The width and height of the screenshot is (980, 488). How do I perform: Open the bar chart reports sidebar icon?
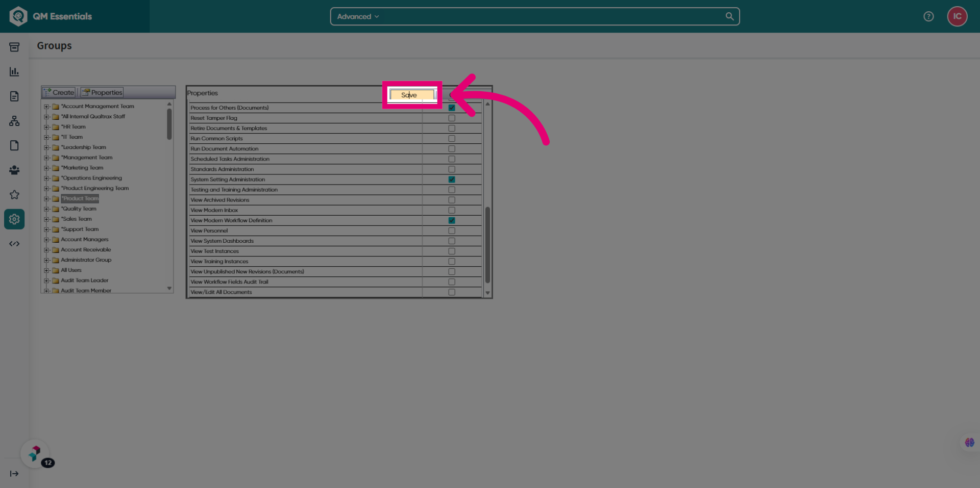pos(14,72)
